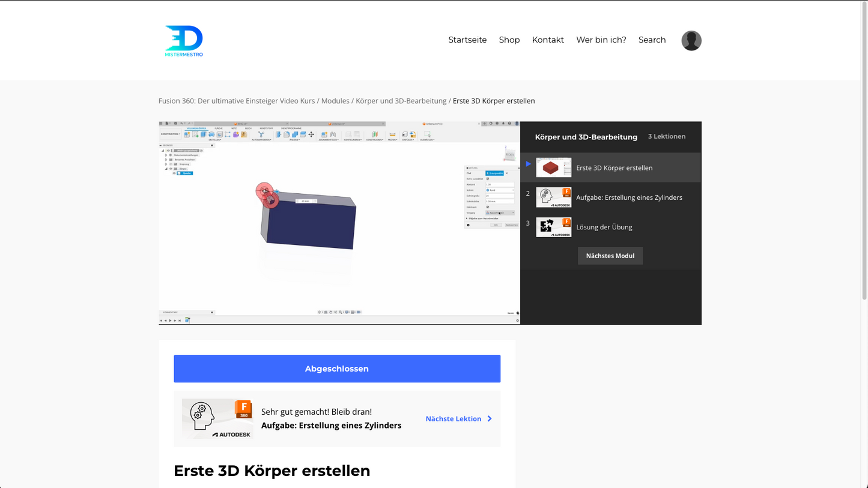Viewport: 868px width, 488px height.
Task: Open the Kontakt page
Action: coord(548,40)
